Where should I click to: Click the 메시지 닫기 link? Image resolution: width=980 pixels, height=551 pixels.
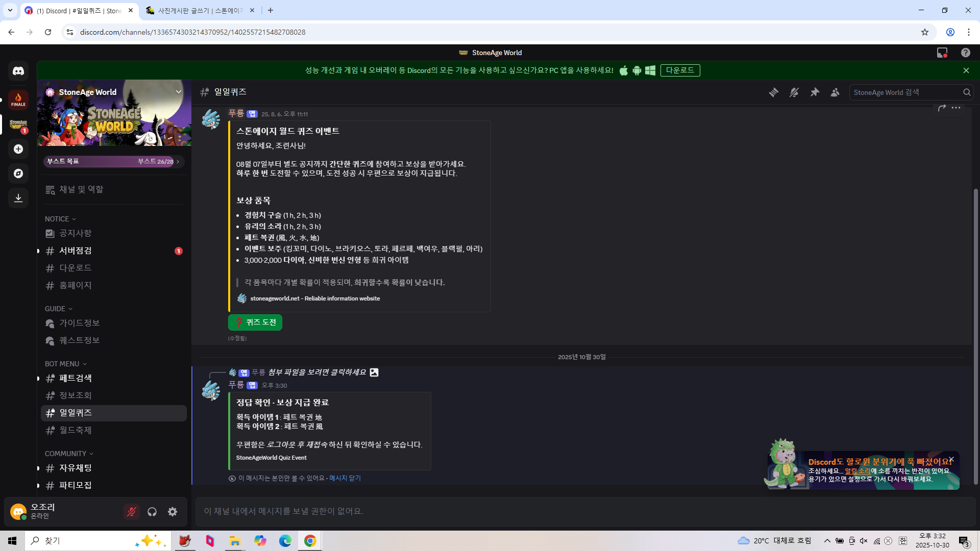click(x=345, y=478)
